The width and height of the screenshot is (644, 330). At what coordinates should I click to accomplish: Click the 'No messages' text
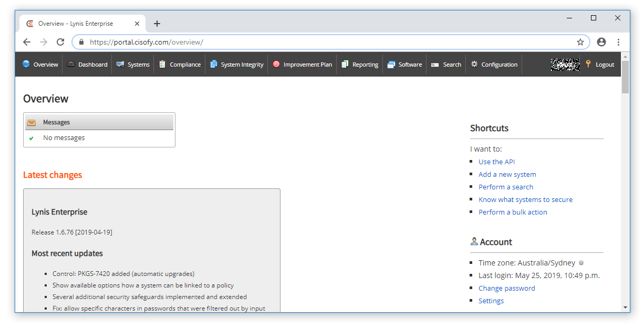point(64,138)
